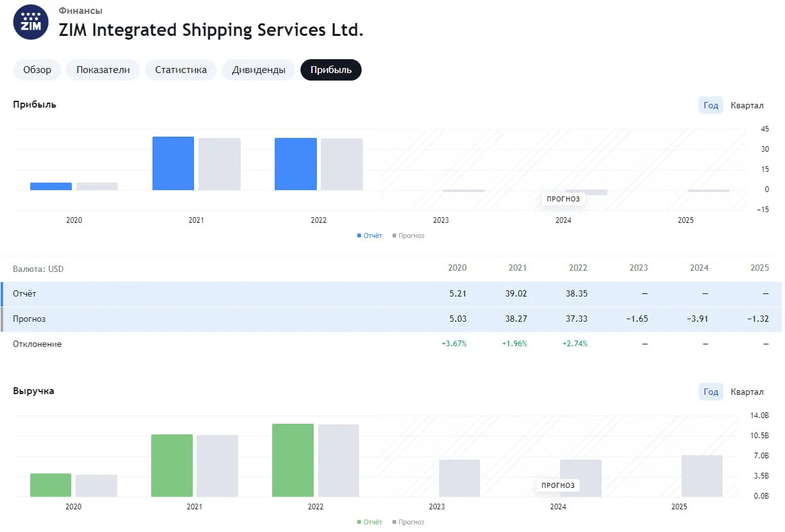This screenshot has width=785, height=532.
Task: Click the Отчёт row label
Action: [x=25, y=293]
